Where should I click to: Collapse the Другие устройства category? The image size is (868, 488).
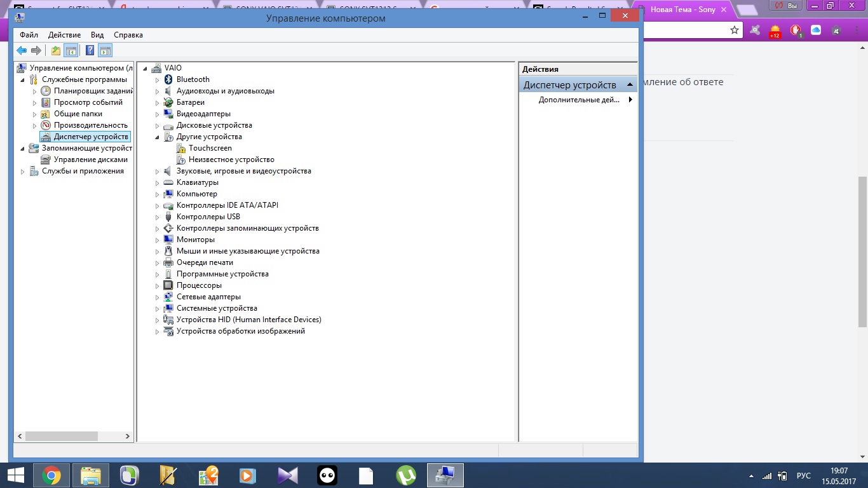(158, 137)
